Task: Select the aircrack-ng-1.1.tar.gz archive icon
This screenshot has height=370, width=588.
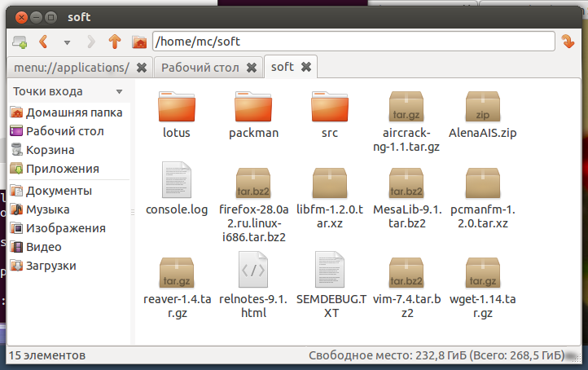Action: pyautogui.click(x=406, y=107)
